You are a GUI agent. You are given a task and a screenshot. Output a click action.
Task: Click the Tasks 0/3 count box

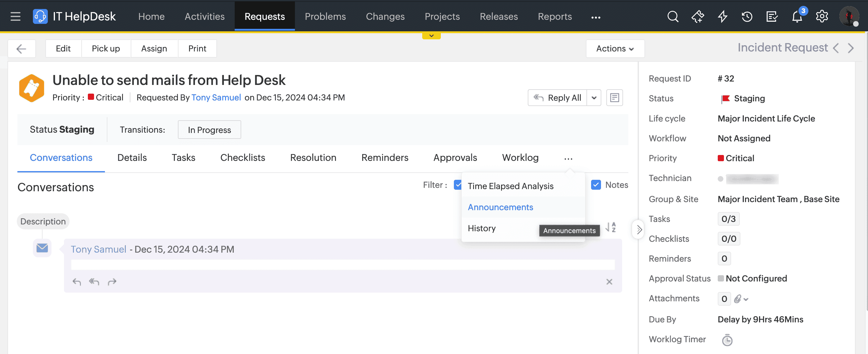click(x=728, y=219)
